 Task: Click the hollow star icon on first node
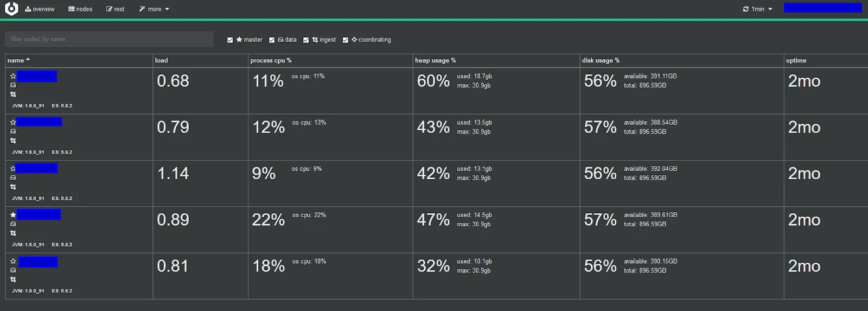(x=13, y=76)
